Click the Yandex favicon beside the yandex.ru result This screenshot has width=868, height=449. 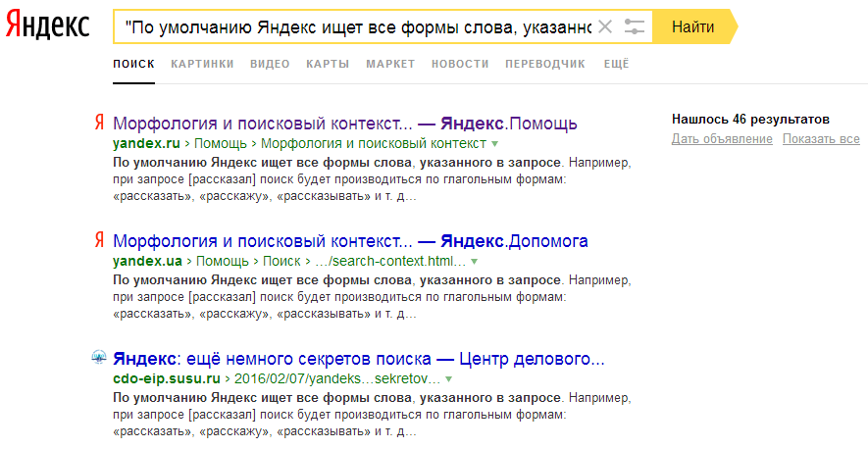pos(98,124)
